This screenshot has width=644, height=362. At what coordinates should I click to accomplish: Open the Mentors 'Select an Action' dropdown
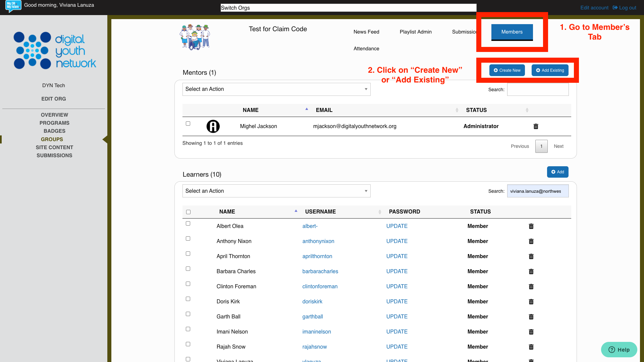[x=276, y=89]
